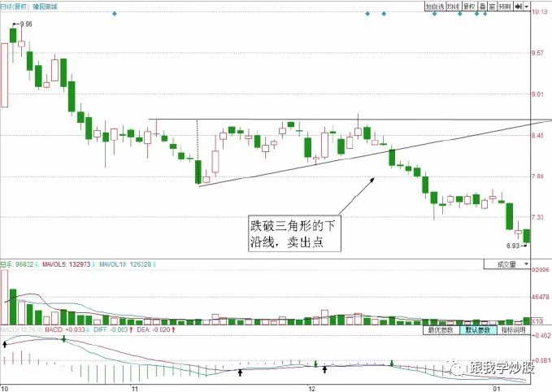This screenshot has height=392, width=552.
Task: Click the +0.462 MACD axis value
Action: pos(540,336)
